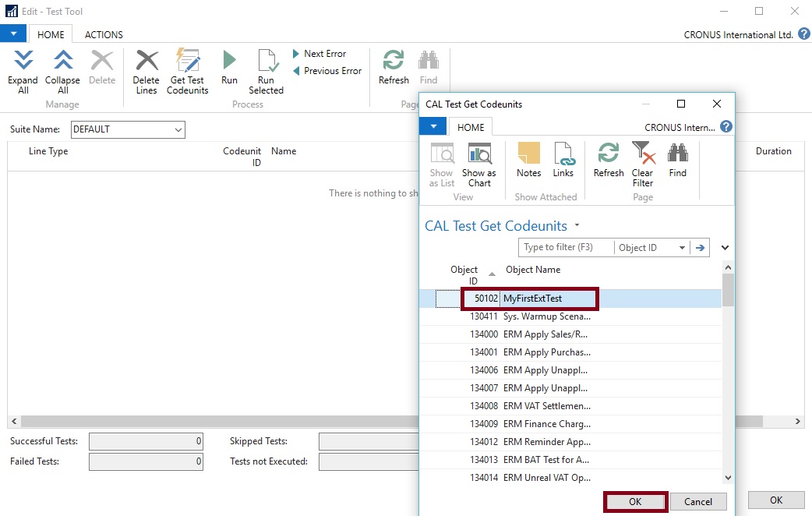
Task: Click Show as Chart icon
Action: 478,154
